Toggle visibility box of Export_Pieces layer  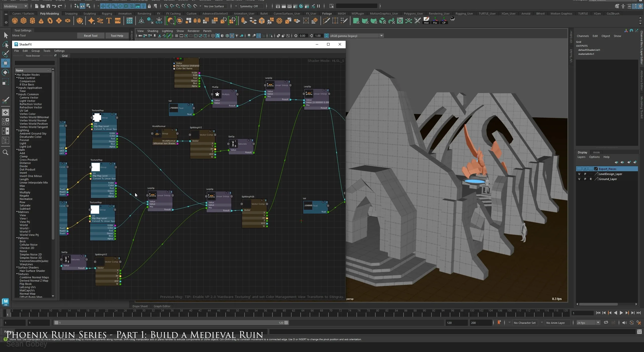point(579,169)
